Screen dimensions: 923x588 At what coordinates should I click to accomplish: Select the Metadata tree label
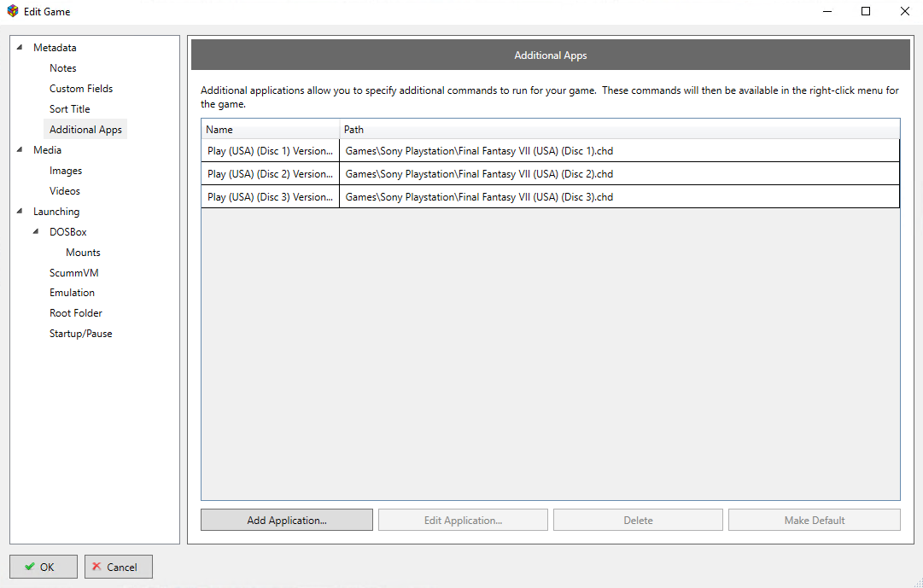tap(55, 48)
